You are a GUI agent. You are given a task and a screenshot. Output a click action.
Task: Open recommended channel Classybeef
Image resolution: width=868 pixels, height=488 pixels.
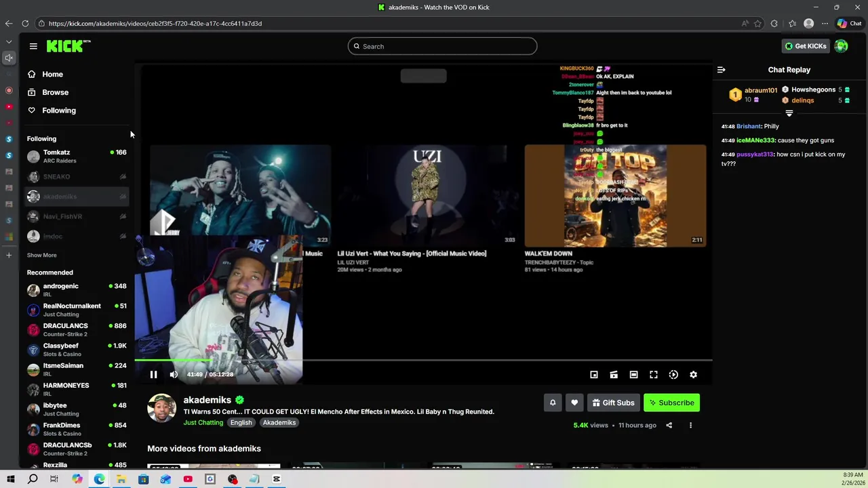(x=77, y=350)
